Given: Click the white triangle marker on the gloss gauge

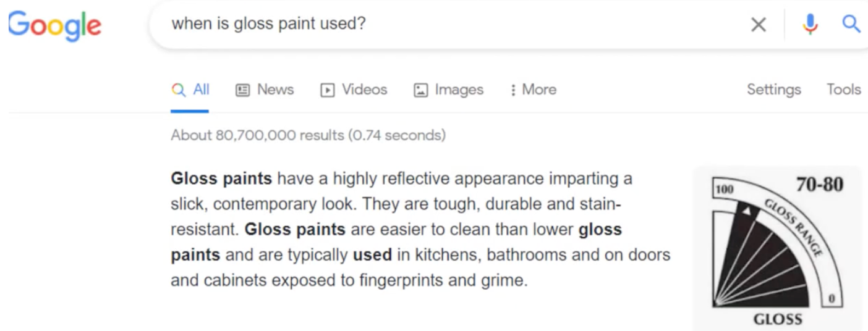Looking at the screenshot, I should [x=747, y=212].
